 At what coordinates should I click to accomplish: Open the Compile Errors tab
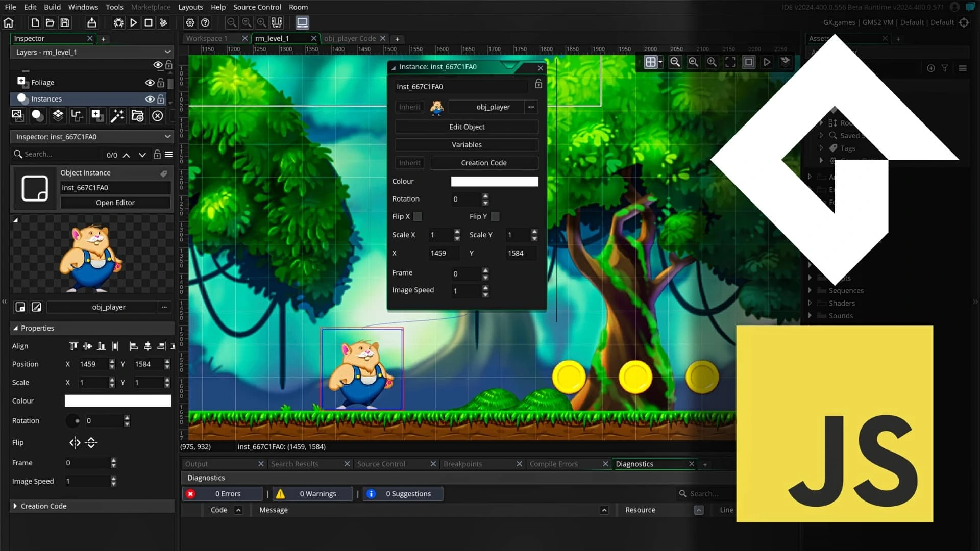click(x=554, y=464)
